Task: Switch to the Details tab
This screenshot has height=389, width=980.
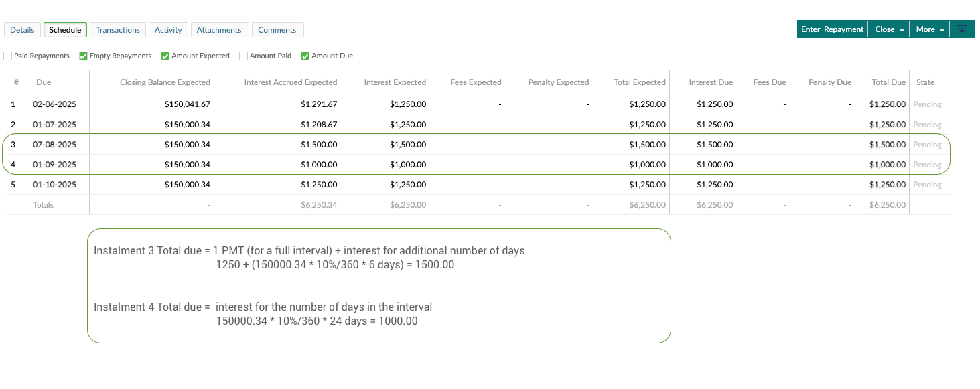Action: click(x=22, y=30)
